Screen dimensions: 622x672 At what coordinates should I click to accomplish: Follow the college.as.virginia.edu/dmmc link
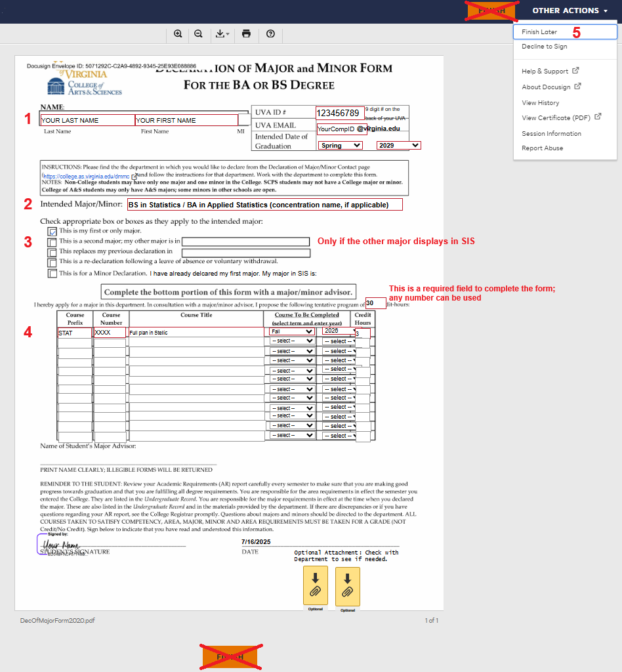point(87,176)
